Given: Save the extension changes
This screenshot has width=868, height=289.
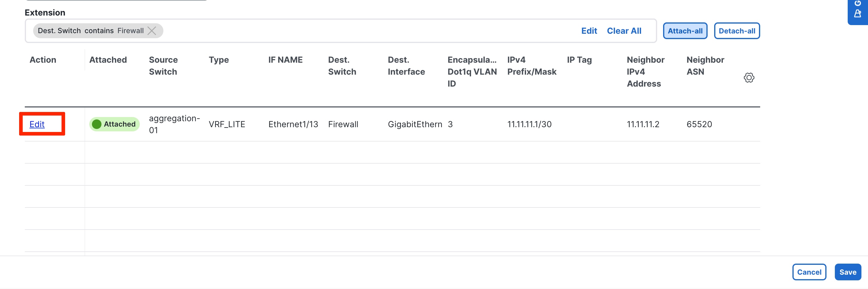Looking at the screenshot, I should (x=847, y=272).
